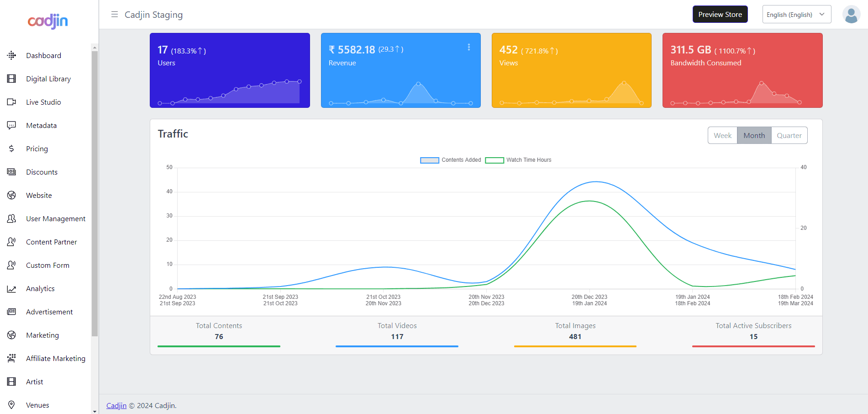This screenshot has width=868, height=414.
Task: Follow the Cadjin footer link
Action: 116,406
